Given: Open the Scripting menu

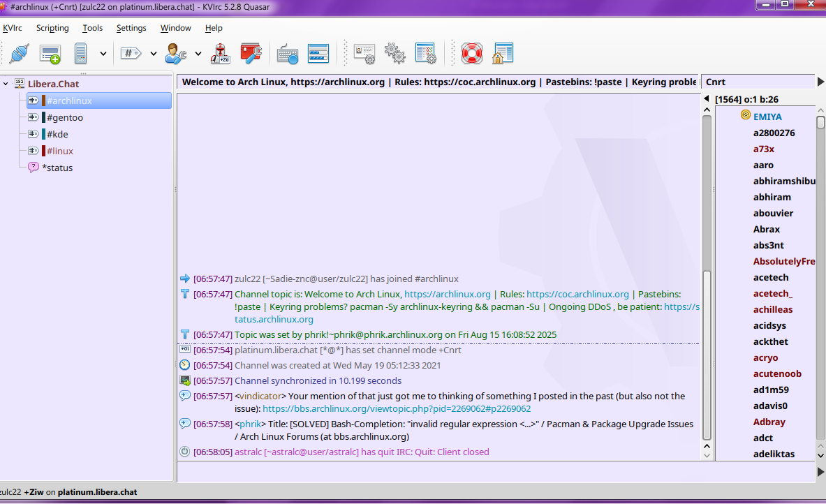Looking at the screenshot, I should pos(52,28).
